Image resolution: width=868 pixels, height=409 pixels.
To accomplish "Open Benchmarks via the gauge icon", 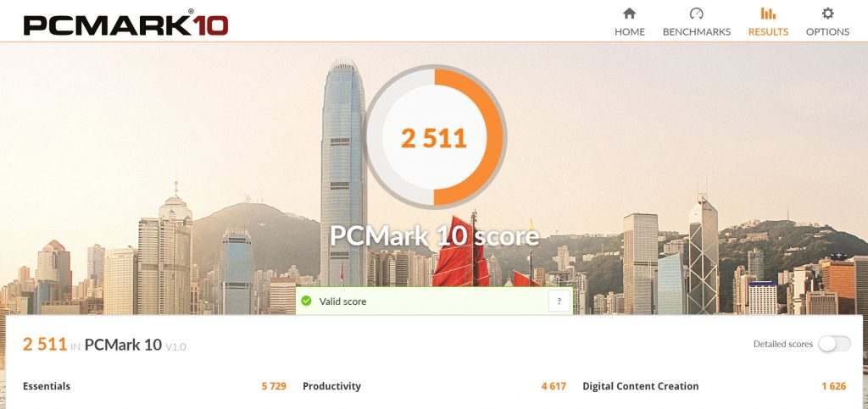I will (x=697, y=14).
